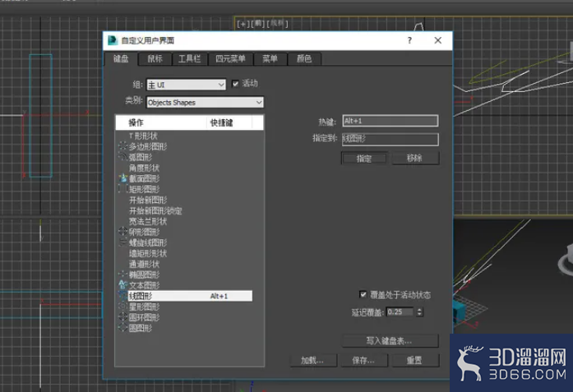The image size is (573, 392).
Task: Click the 热键 field showing Alt+1
Action: (x=390, y=121)
